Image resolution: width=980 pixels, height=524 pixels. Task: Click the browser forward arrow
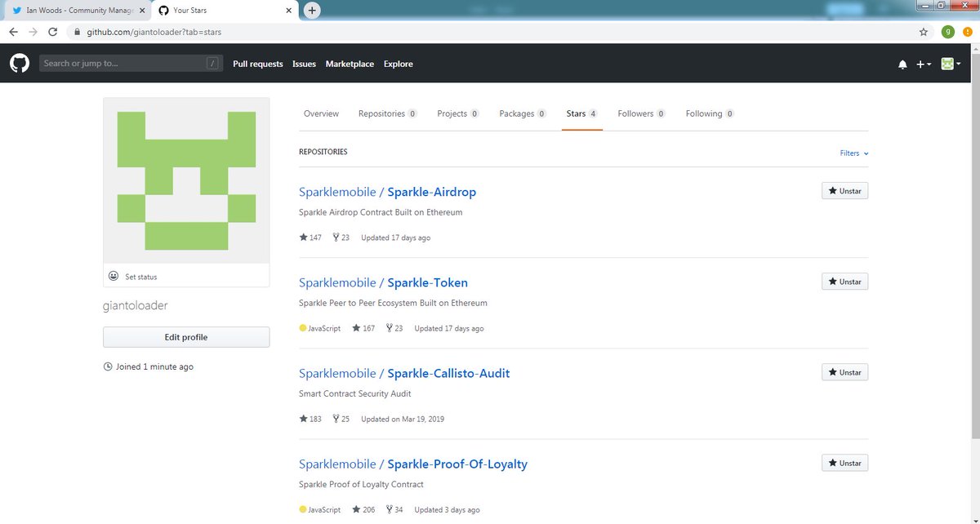(33, 32)
